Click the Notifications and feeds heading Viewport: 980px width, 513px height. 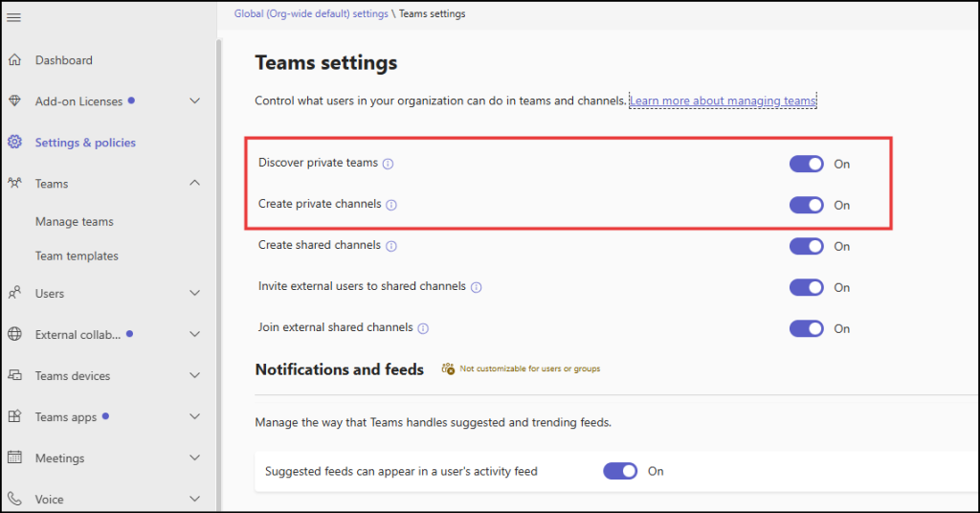click(x=340, y=369)
